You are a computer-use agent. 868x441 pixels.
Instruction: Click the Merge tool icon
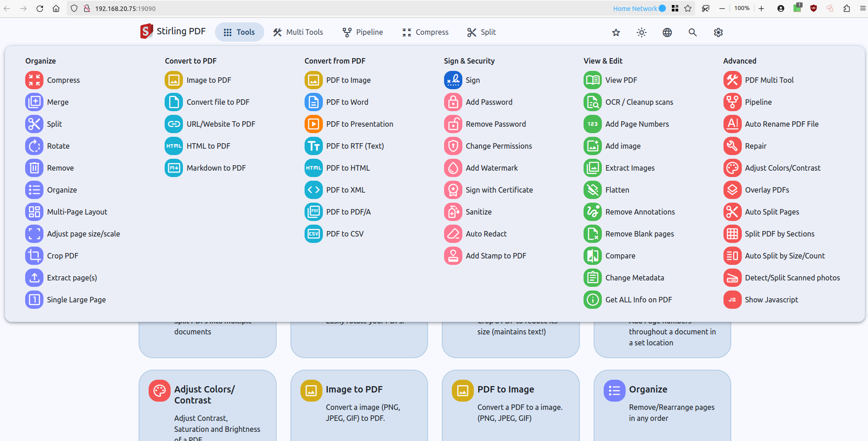pyautogui.click(x=34, y=102)
